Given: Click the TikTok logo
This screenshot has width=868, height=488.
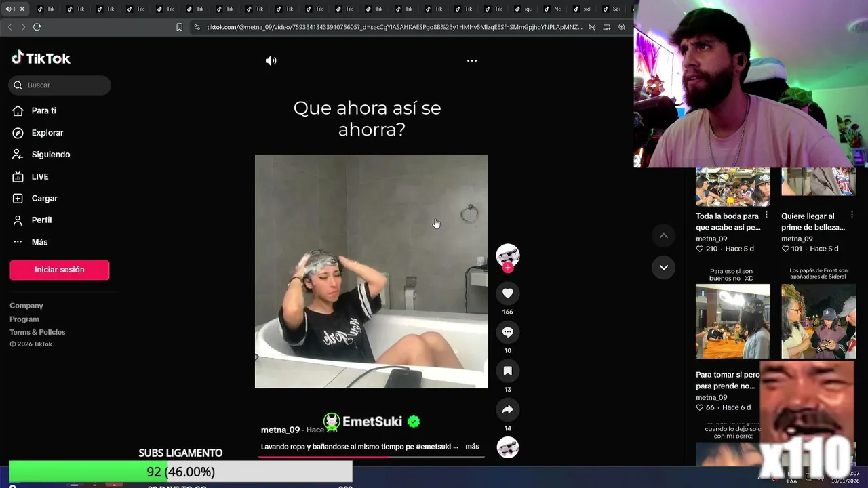Looking at the screenshot, I should point(41,58).
